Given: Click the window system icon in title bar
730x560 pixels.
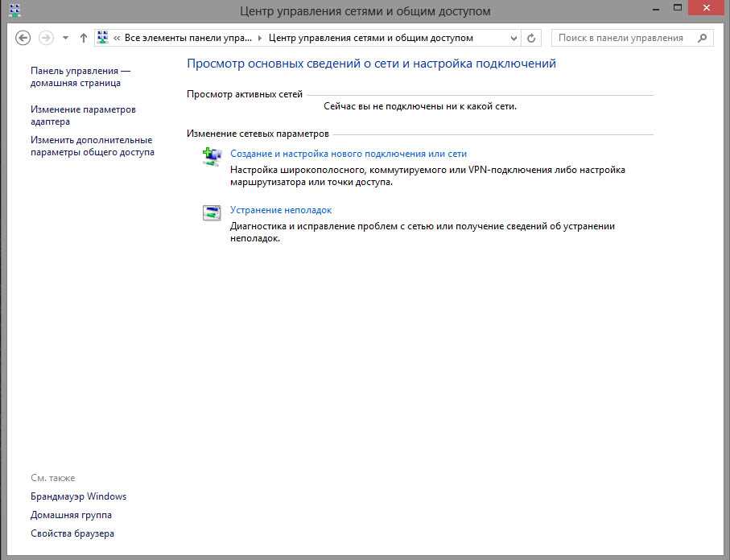Looking at the screenshot, I should coord(15,10).
